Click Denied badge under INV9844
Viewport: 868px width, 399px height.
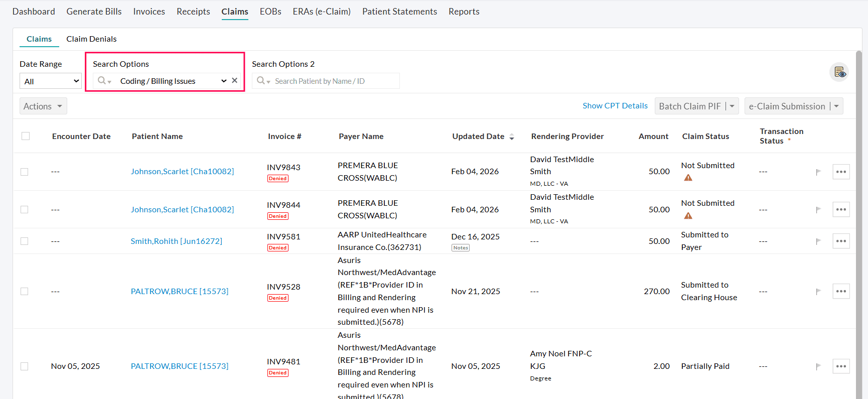(278, 216)
